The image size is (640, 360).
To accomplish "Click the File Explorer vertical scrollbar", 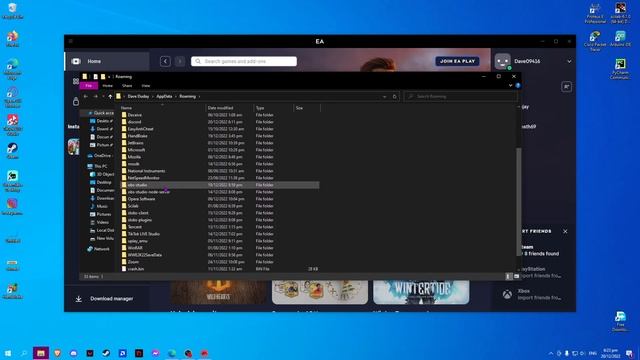I will click(519, 202).
